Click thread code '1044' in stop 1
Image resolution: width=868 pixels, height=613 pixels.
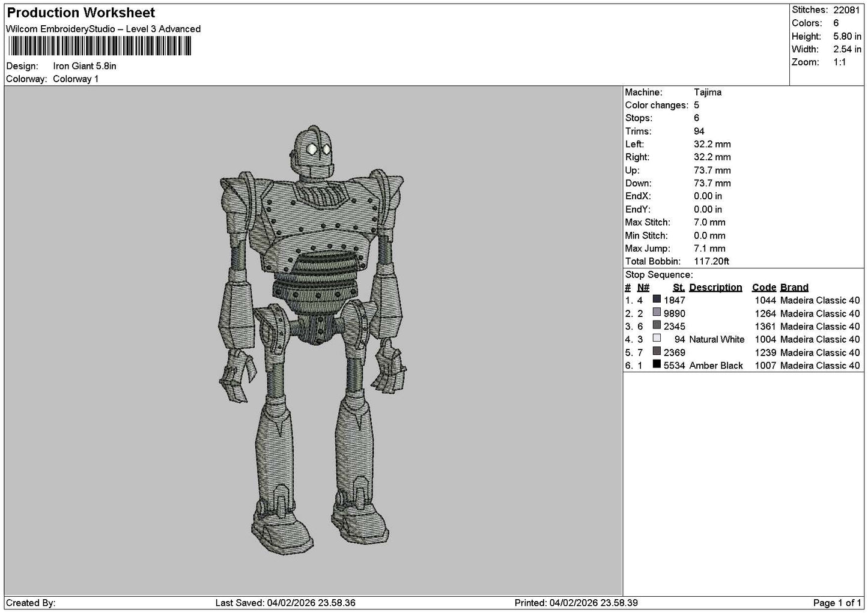[765, 300]
